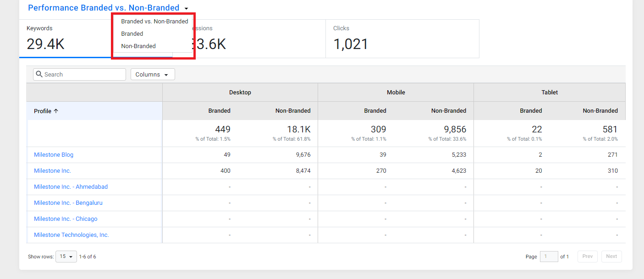Image resolution: width=644 pixels, height=279 pixels.
Task: Click the 271 value in Milestone Blog row
Action: tap(613, 155)
